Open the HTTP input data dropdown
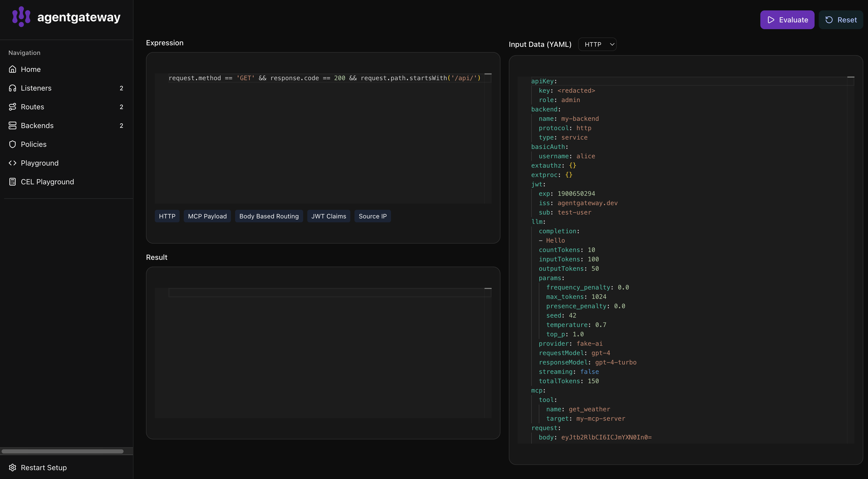868x479 pixels. pos(597,45)
